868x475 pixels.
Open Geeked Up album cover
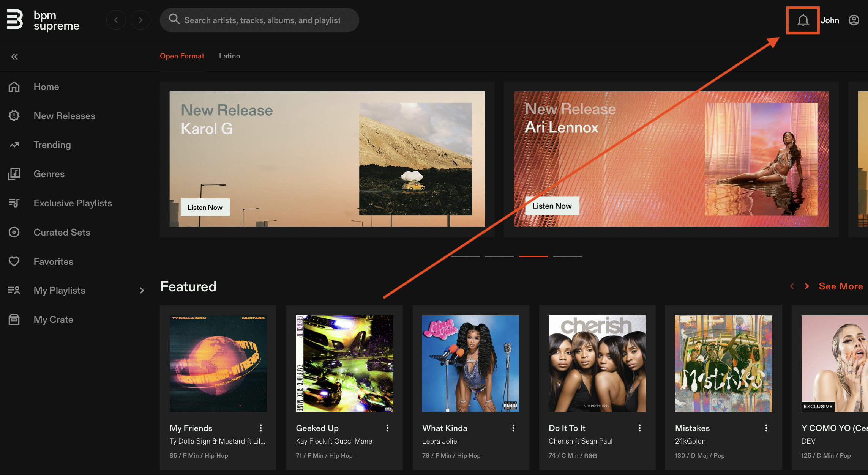(345, 363)
